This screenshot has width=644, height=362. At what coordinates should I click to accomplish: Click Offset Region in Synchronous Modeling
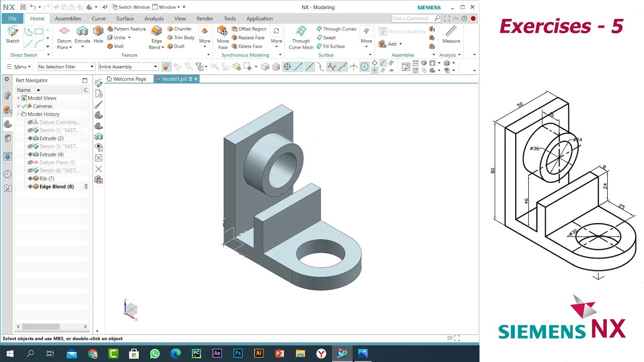tap(249, 29)
